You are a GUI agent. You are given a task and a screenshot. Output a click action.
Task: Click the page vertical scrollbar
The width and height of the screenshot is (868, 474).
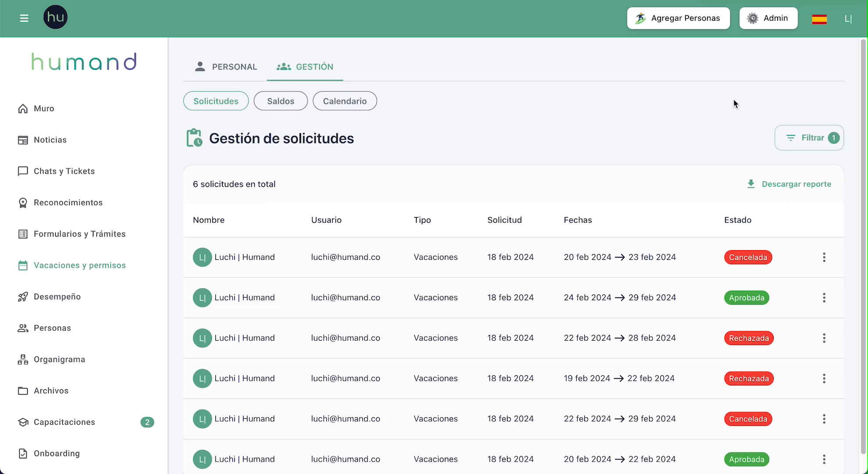[863, 246]
